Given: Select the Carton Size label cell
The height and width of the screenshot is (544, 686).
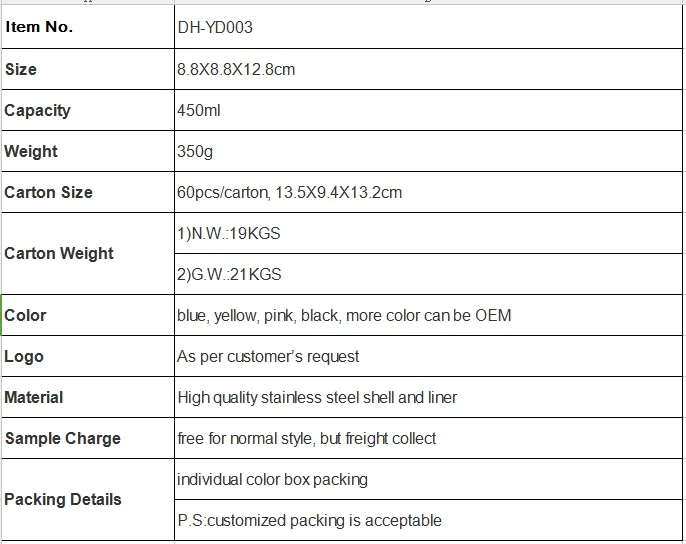Looking at the screenshot, I should (88, 192).
